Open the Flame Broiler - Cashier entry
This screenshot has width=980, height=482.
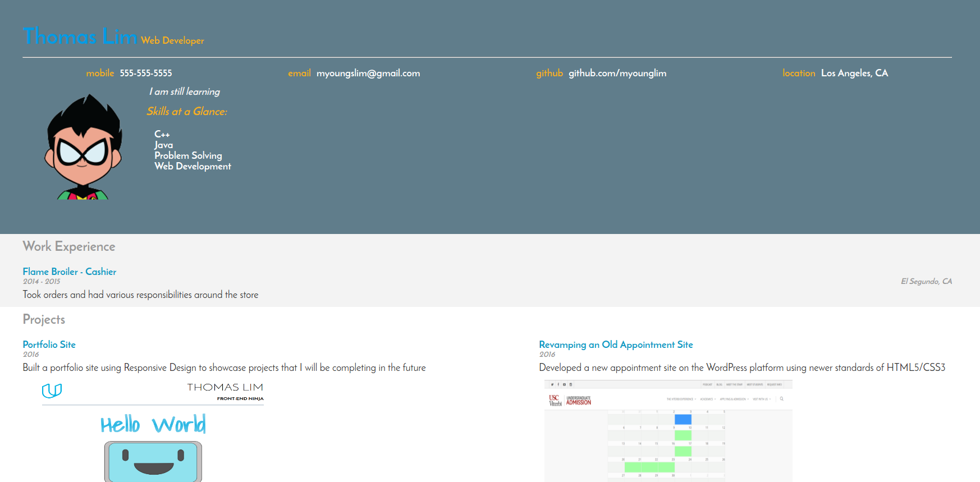(x=70, y=272)
